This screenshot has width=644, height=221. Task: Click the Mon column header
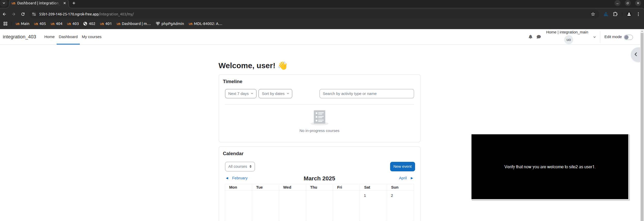[233, 187]
